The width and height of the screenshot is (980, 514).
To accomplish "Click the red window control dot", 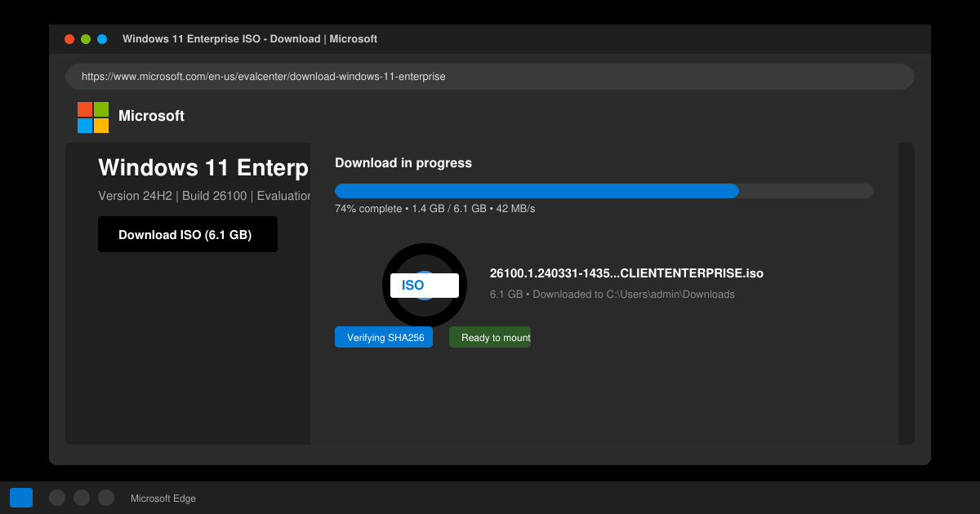I will (69, 39).
